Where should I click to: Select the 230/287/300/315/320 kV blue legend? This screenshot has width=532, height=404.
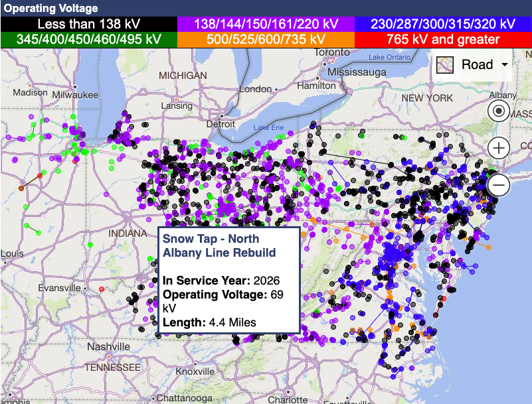[443, 24]
